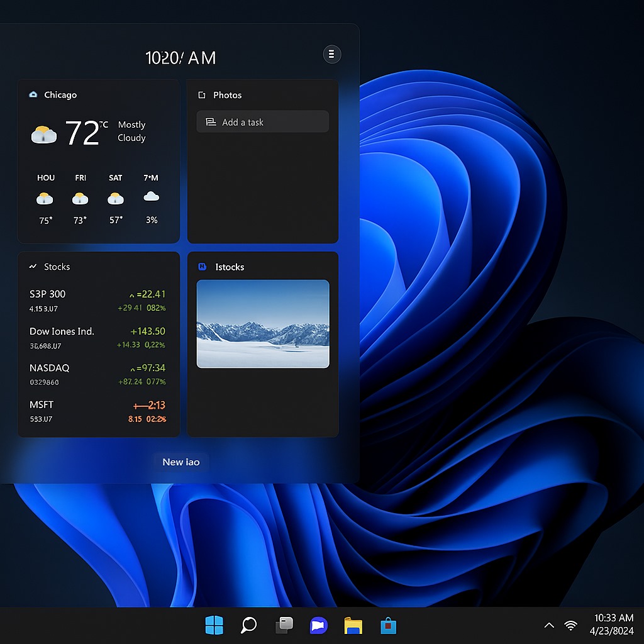644x644 pixels.
Task: Open the taskbar clock and date
Action: coord(613,624)
